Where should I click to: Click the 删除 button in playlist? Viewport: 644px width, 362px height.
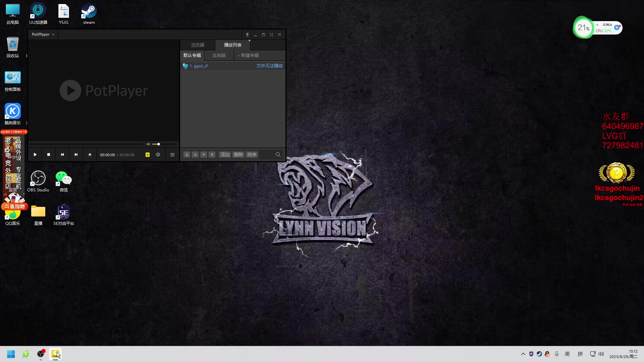238,155
